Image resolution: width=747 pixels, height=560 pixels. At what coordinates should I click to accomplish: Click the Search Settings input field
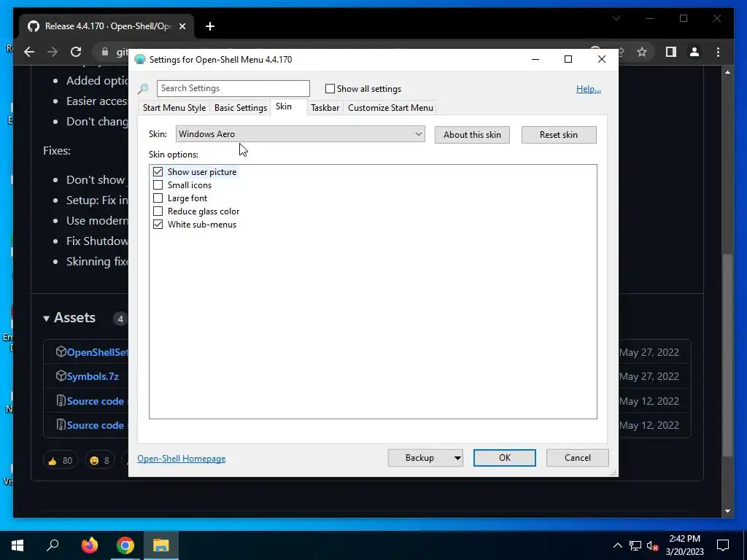tap(233, 88)
